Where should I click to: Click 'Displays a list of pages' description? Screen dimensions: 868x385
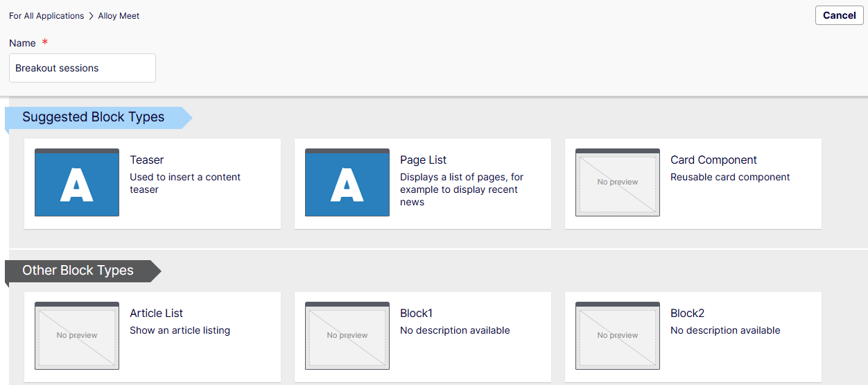[462, 189]
